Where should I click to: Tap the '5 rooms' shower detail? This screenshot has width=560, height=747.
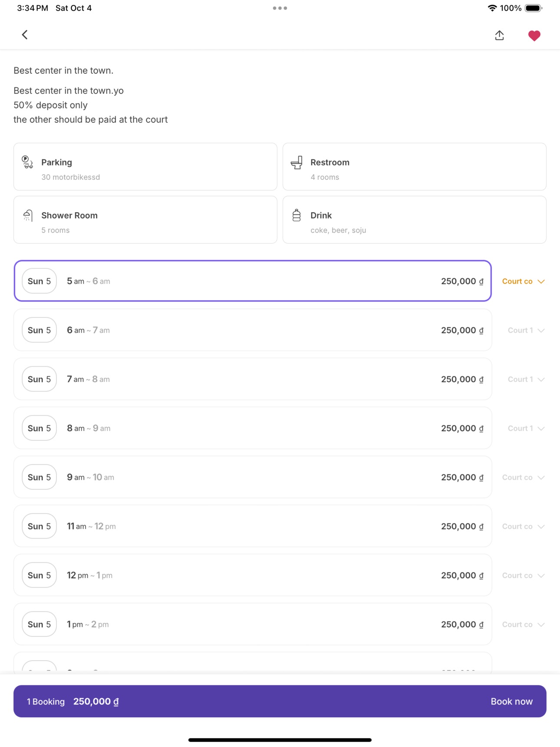click(x=56, y=230)
